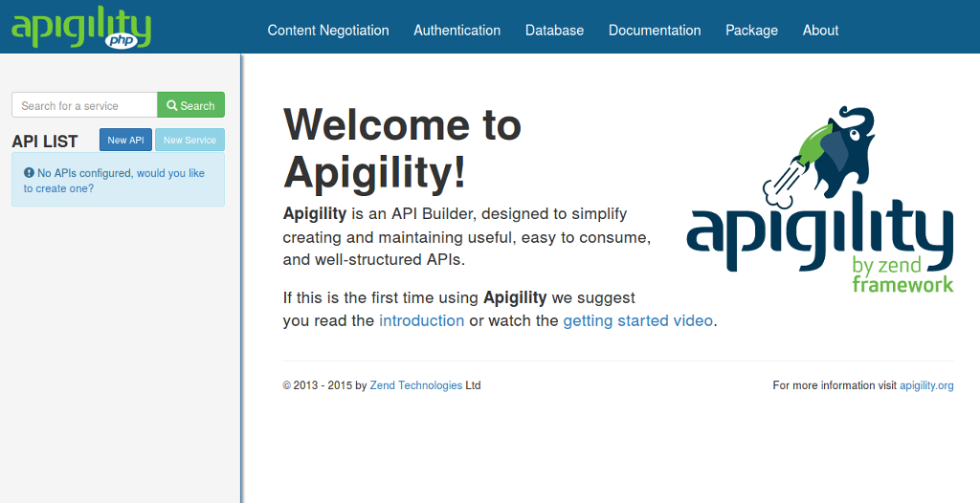
Task: Go to the Database section
Action: coord(554,30)
